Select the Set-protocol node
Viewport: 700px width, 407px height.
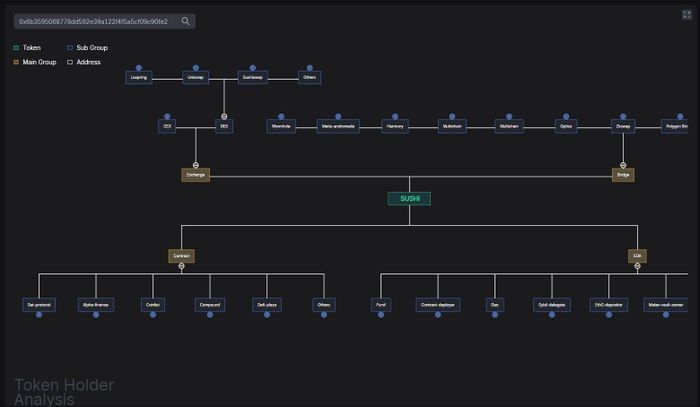(39, 305)
